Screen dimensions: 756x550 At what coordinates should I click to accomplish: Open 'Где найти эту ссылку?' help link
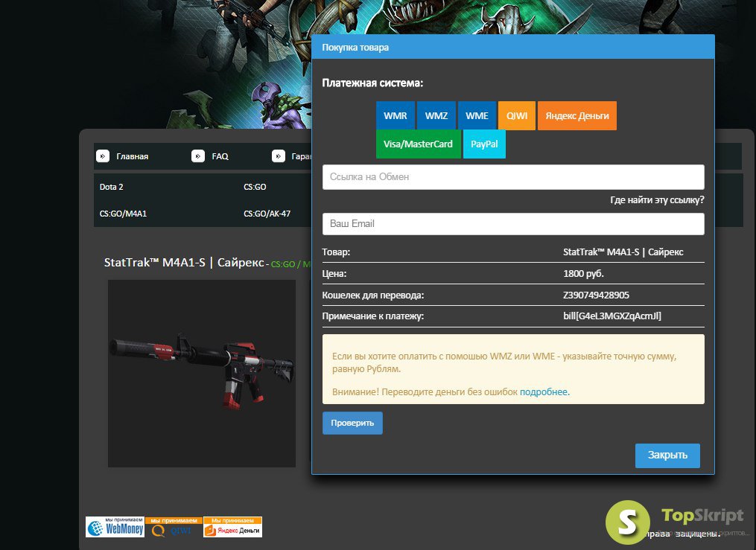[x=657, y=200]
